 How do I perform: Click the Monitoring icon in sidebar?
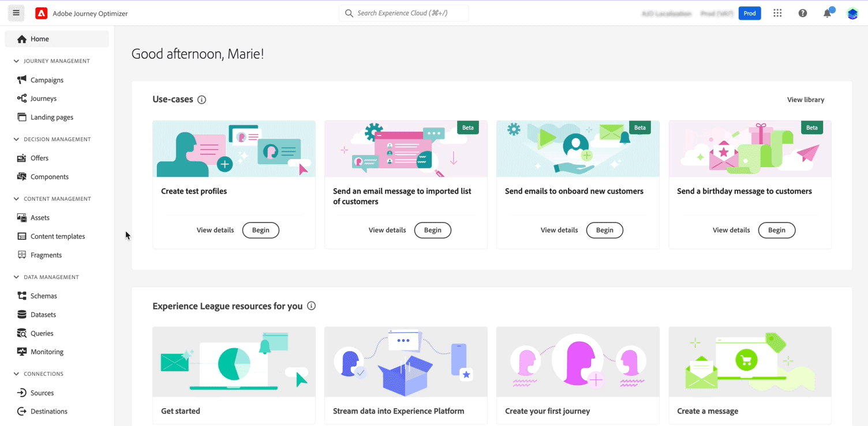click(22, 352)
